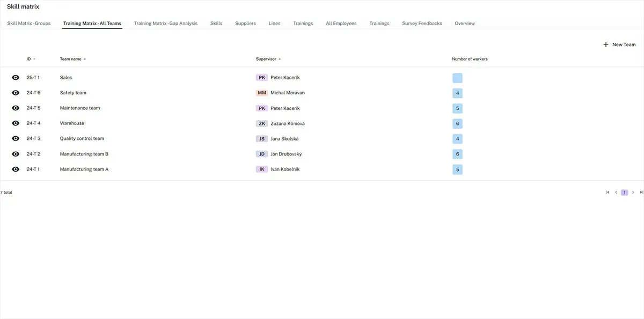Click the Safety team name
Viewport: 644px width, 319px height.
click(73, 93)
